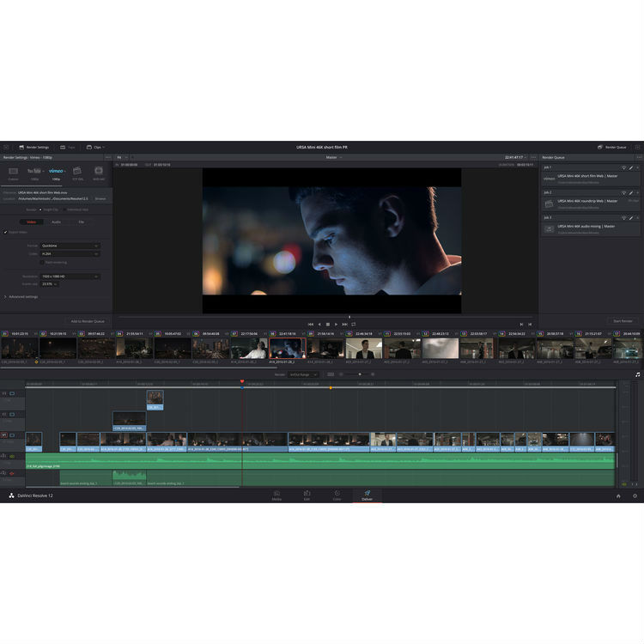Click the red playhead marker on timeline ruler
This screenshot has width=644, height=644.
pyautogui.click(x=242, y=381)
